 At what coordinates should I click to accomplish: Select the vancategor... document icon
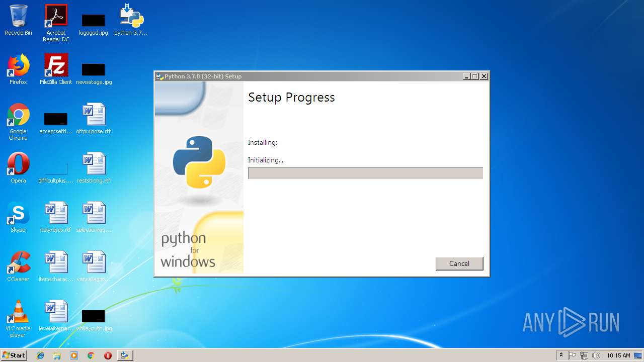click(94, 266)
